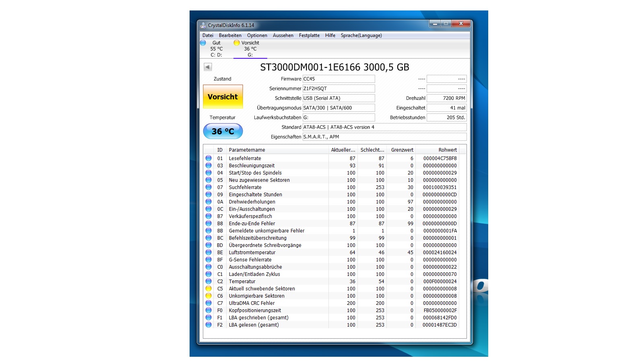Open the Datei menu

tap(208, 35)
